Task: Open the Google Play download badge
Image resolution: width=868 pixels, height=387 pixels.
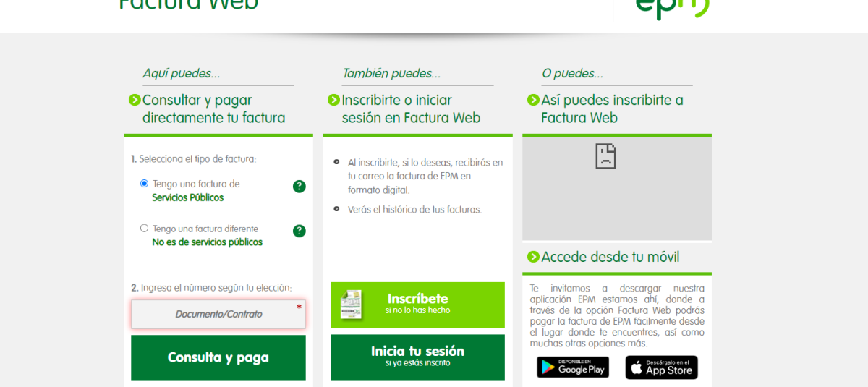Action: (572, 367)
